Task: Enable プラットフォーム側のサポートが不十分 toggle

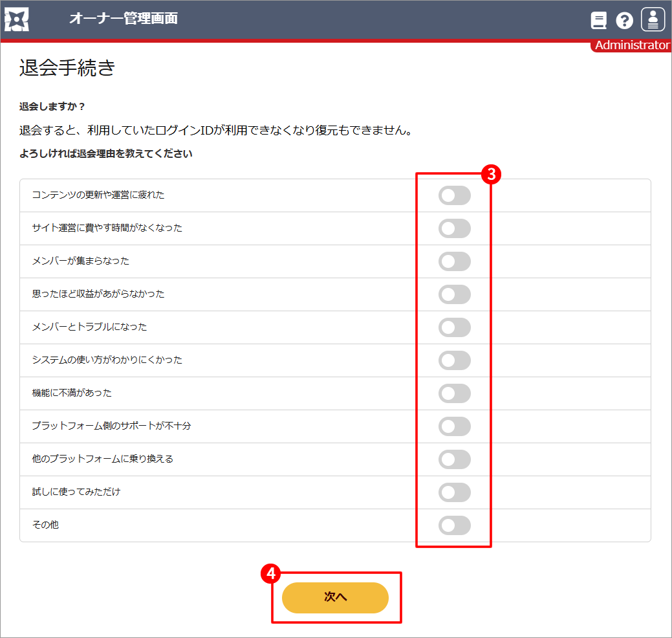Action: (x=454, y=426)
